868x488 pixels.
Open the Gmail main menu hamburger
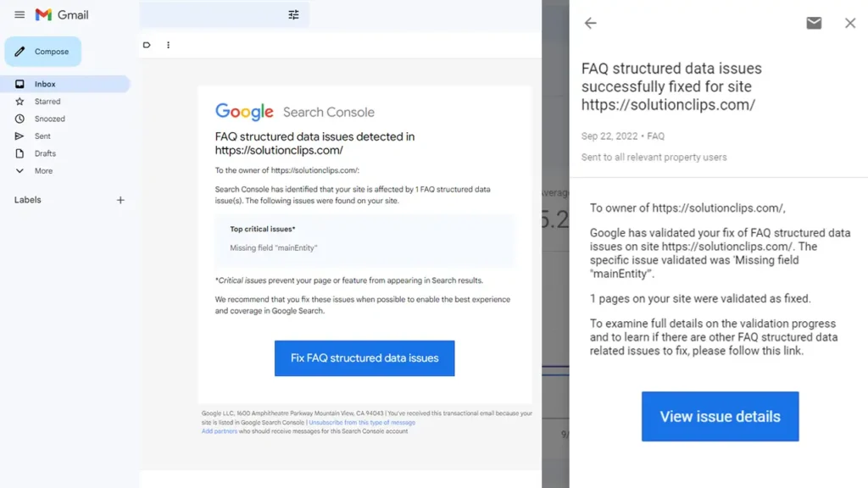pos(19,14)
